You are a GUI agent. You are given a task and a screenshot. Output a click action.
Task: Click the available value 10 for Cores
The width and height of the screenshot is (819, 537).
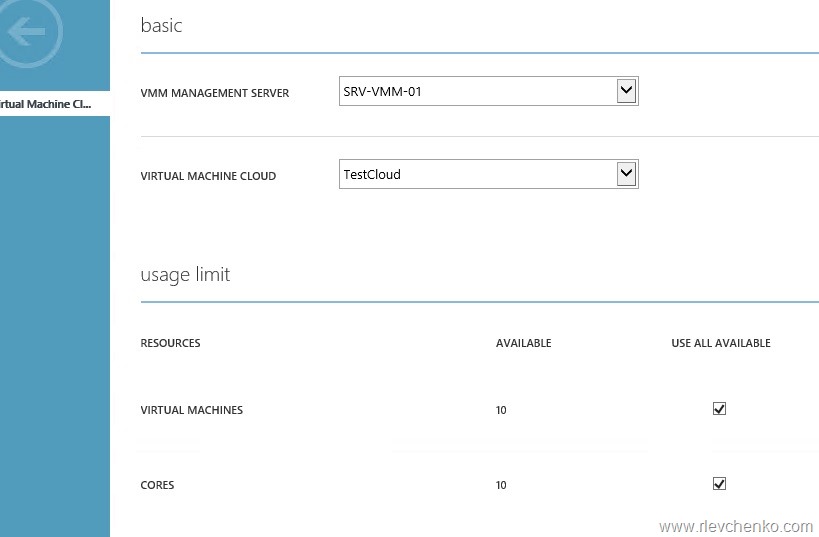coord(501,485)
